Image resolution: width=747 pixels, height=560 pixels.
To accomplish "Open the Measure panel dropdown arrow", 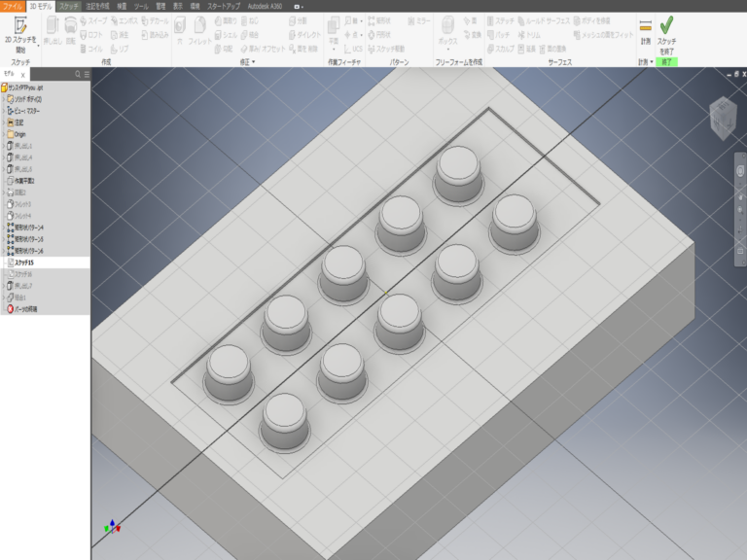I will pos(652,61).
